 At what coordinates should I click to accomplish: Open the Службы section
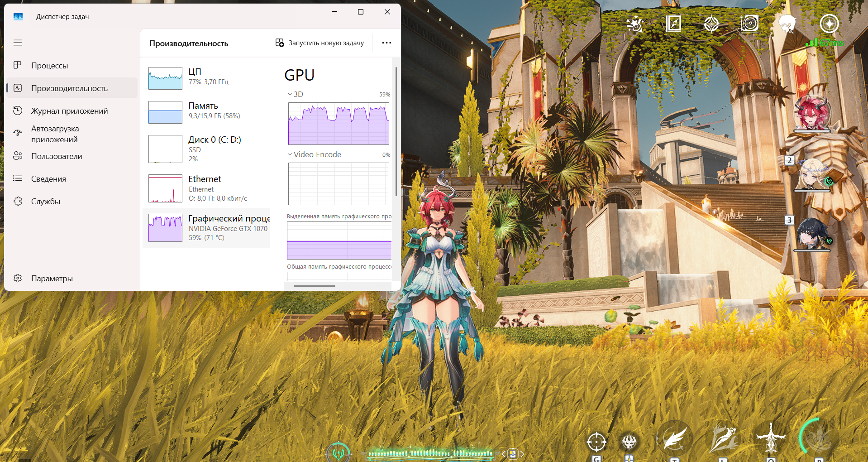71,202
